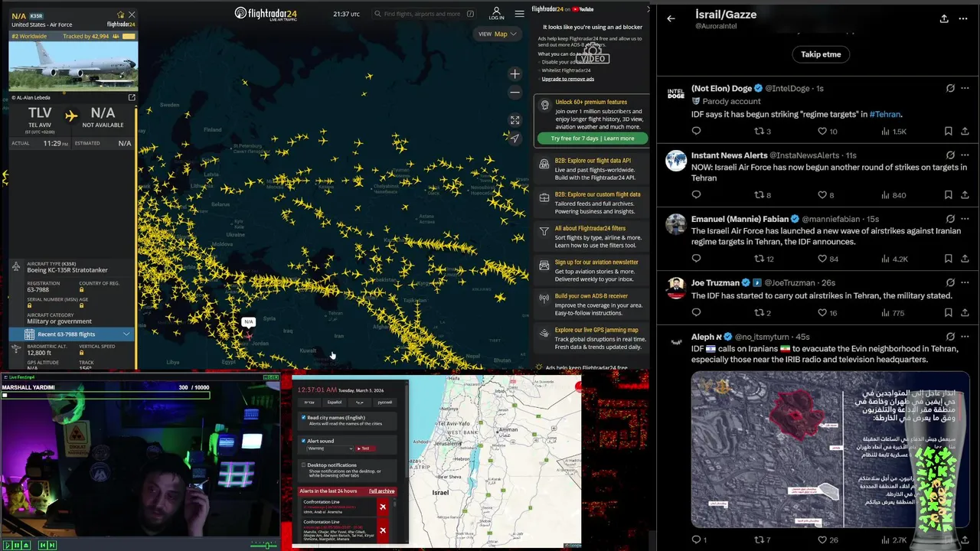Viewport: 980px width, 551px height.
Task: Open the LOG IN user icon
Action: (496, 14)
